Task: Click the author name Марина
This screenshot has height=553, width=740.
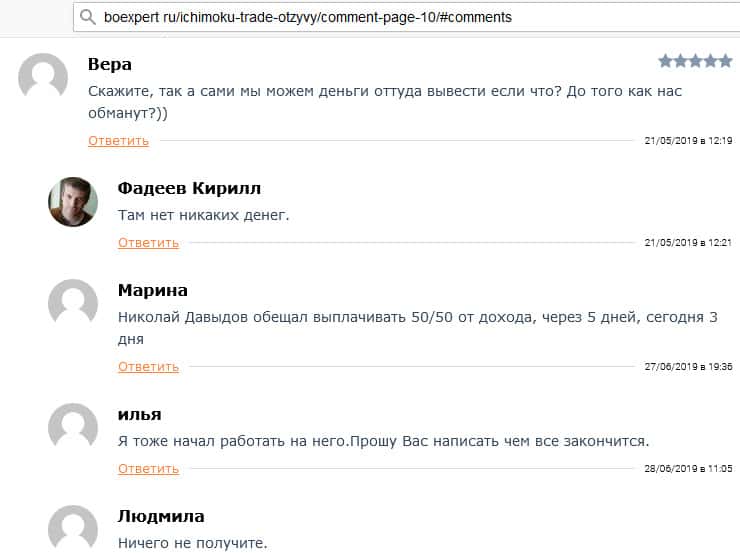Action: pos(153,291)
